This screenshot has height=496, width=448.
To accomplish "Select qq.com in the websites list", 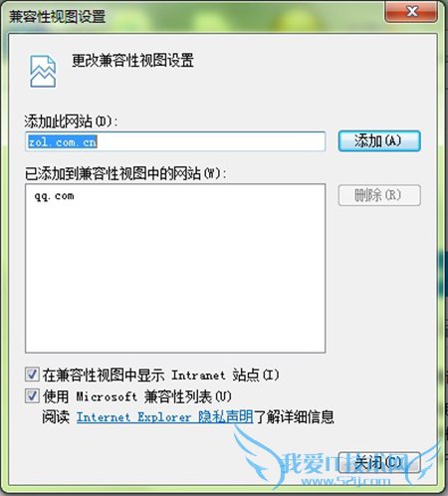I will (55, 196).
